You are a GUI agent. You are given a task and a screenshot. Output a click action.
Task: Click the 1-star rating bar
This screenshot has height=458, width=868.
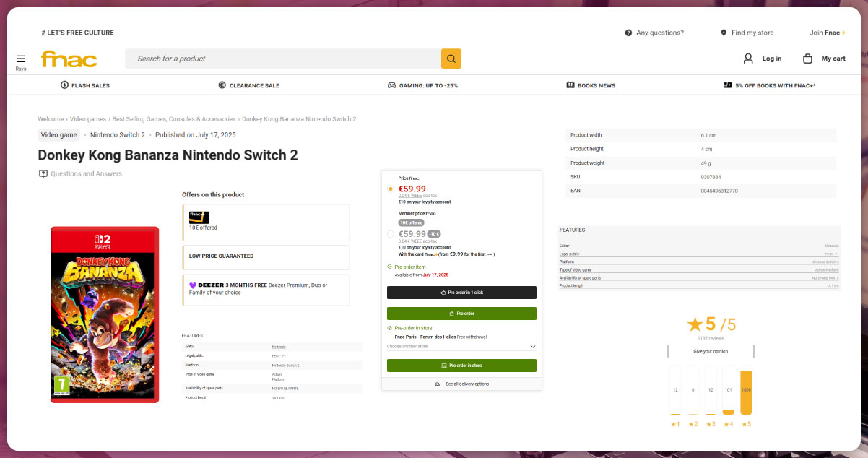pos(675,390)
